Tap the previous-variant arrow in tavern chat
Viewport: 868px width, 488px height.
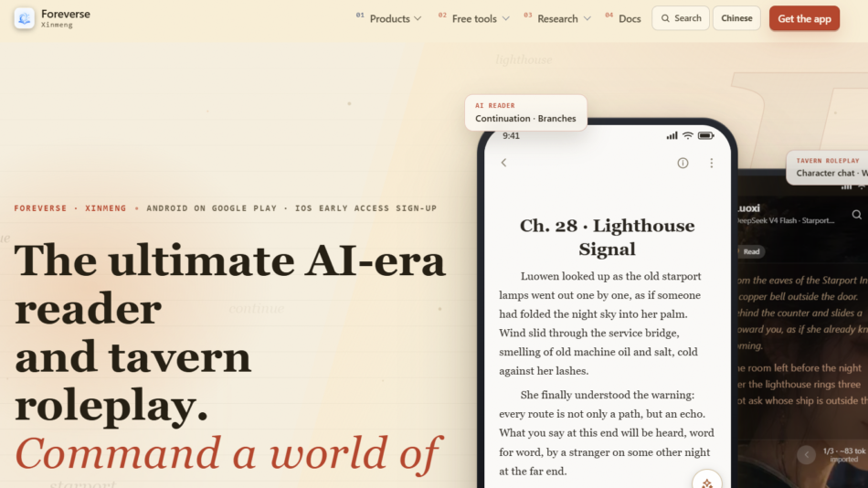[x=806, y=455]
